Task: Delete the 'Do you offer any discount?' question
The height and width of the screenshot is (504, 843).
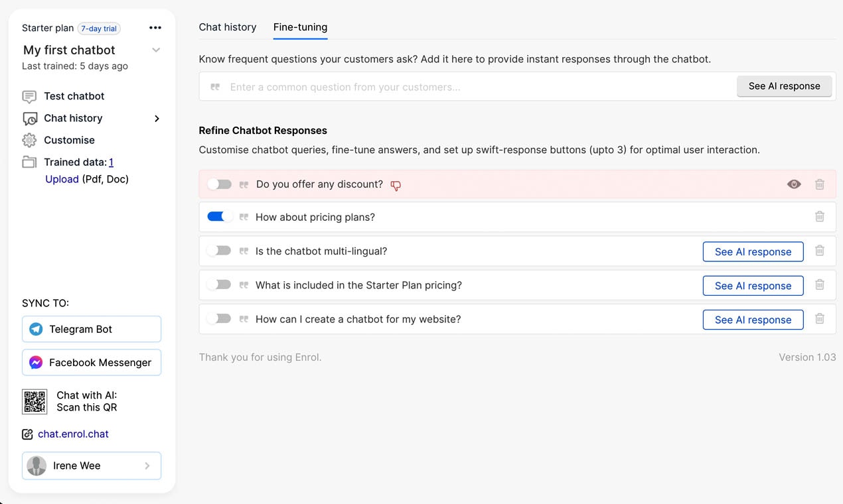Action: click(820, 184)
